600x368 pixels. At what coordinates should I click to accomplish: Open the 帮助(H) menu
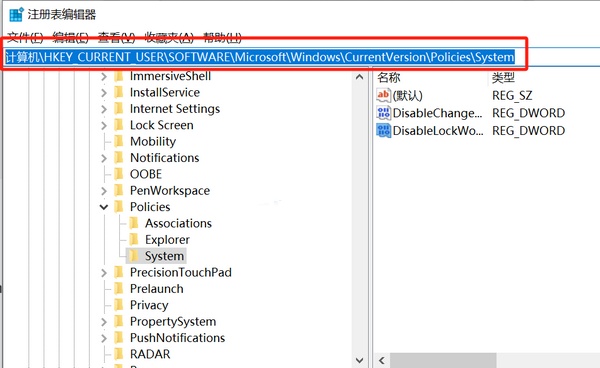tap(222, 37)
